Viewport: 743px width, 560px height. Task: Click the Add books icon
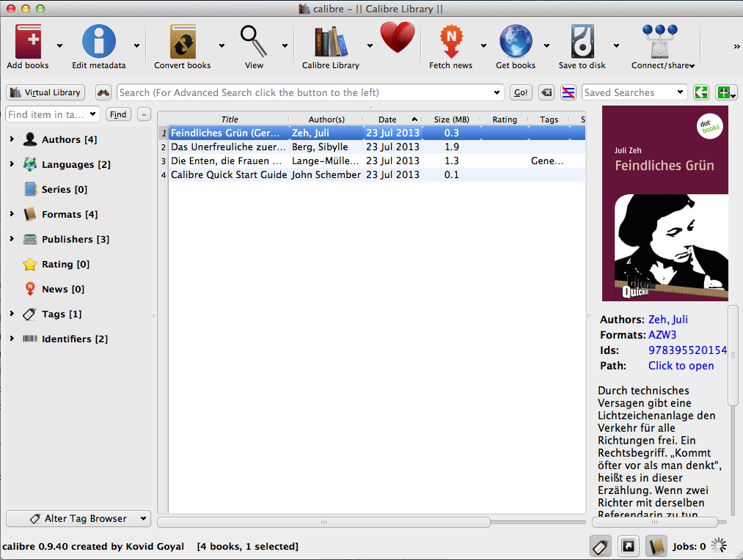pyautogui.click(x=27, y=42)
